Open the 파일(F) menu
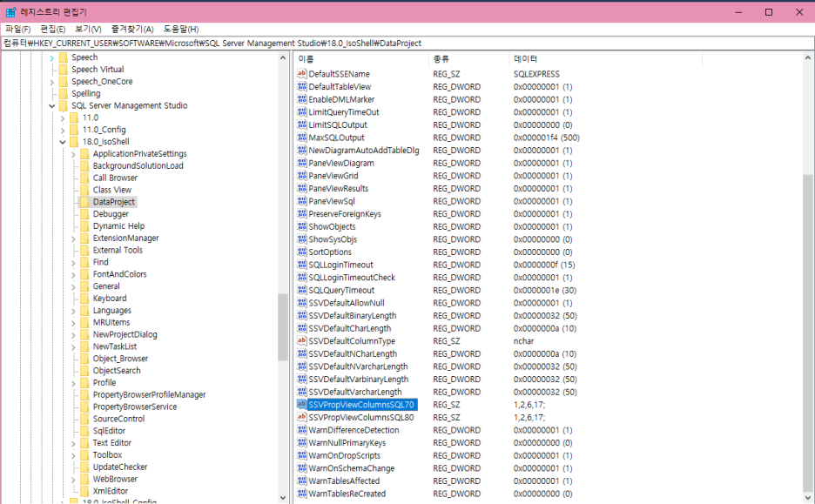 pos(17,29)
